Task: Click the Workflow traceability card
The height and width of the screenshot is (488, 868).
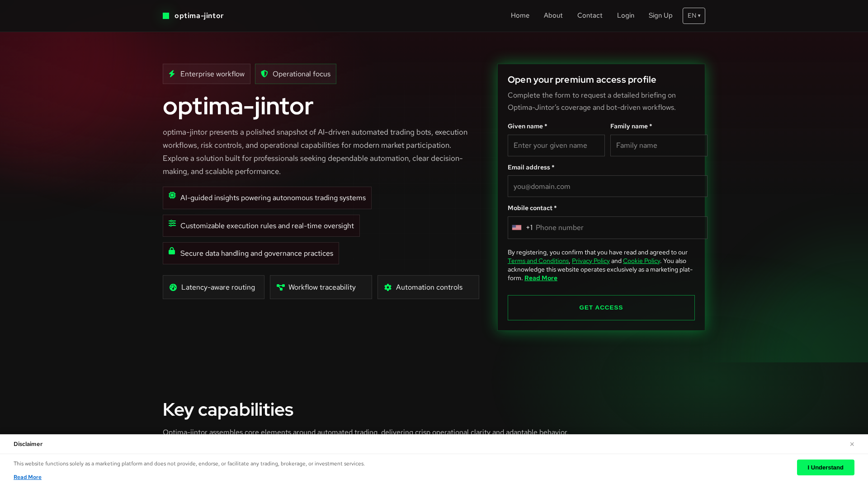Action: point(321,287)
